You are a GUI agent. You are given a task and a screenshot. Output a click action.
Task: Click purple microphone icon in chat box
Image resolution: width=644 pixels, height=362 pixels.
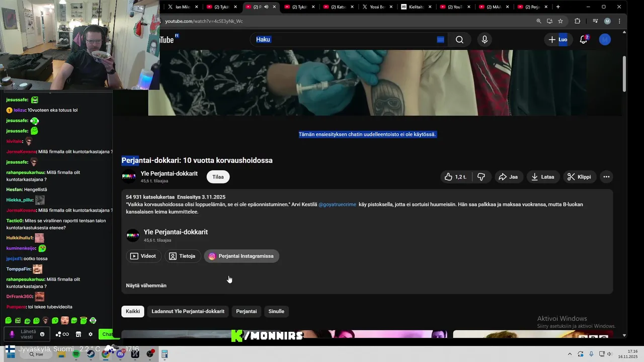click(x=12, y=334)
